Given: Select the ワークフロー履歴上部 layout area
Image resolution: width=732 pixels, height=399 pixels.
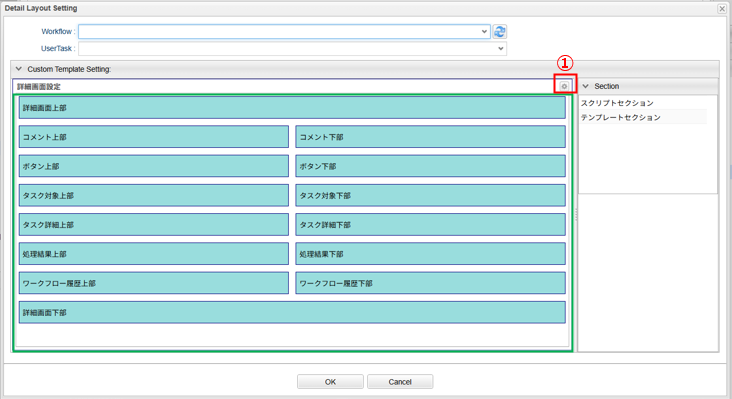Looking at the screenshot, I should coord(154,283).
